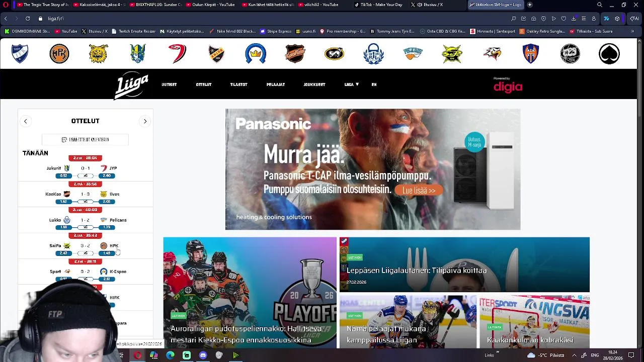Open the OTTELUT menu item
Screen dimensions: 644x362
point(204,84)
